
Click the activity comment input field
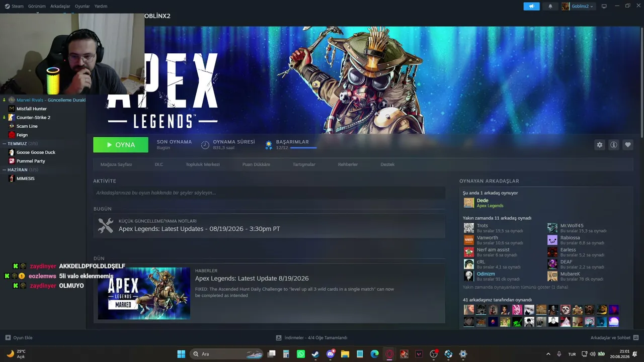tap(269, 193)
